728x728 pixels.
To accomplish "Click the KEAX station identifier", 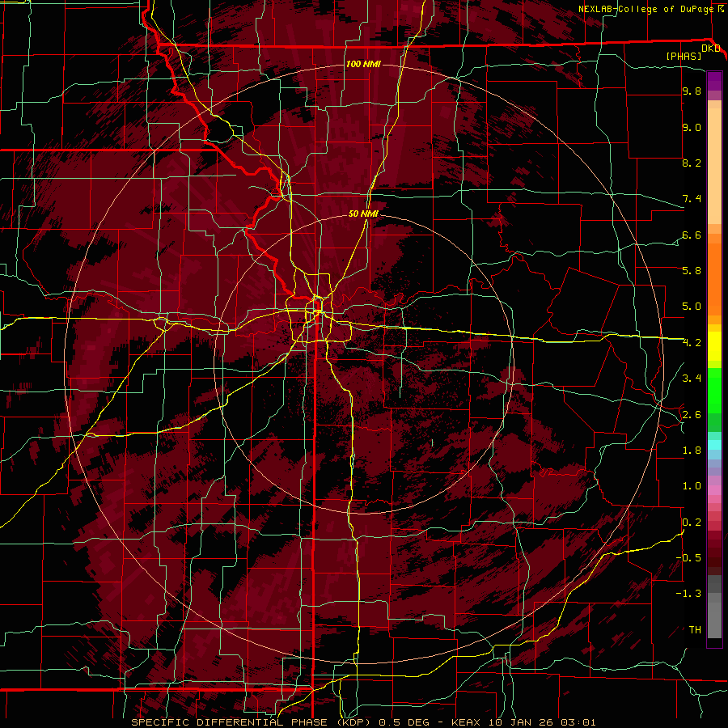I will pos(466,722).
